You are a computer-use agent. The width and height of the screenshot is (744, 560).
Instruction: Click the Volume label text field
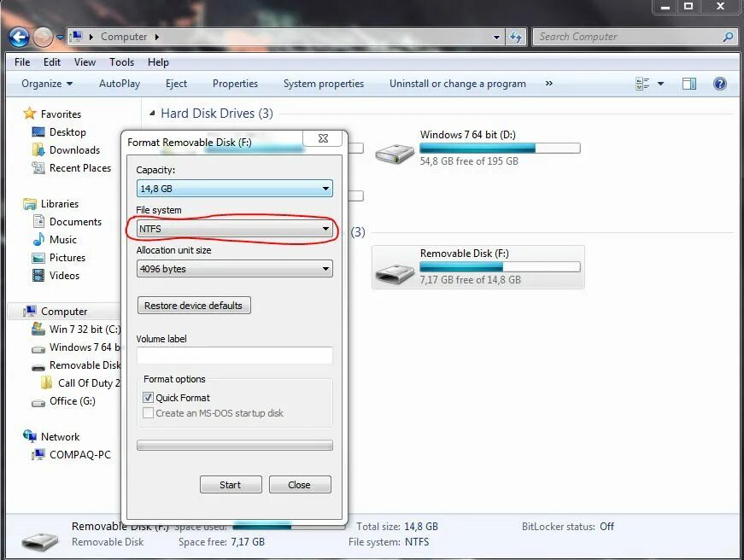(234, 355)
